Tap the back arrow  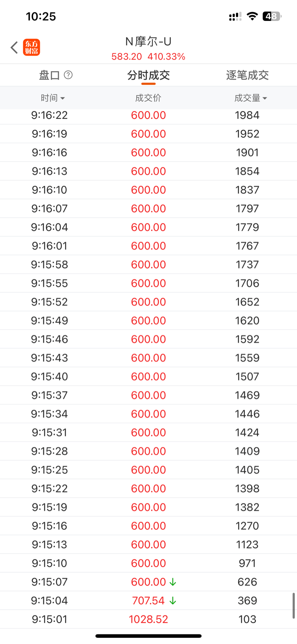[14, 48]
